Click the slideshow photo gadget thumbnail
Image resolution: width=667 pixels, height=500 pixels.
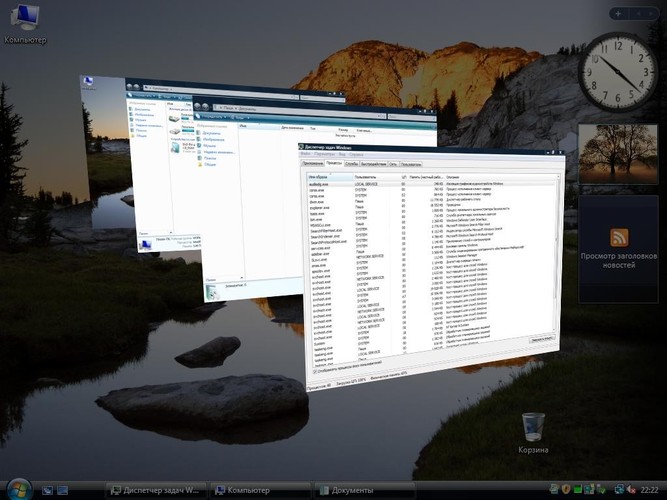coord(617,154)
